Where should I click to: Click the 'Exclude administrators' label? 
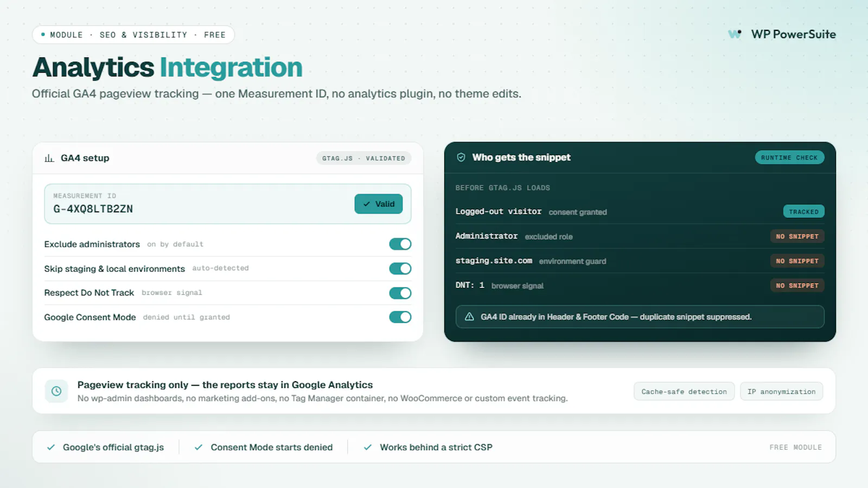click(92, 244)
